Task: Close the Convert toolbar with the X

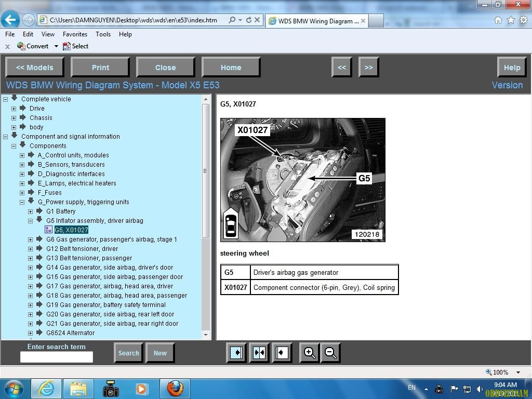Action: tap(7, 46)
